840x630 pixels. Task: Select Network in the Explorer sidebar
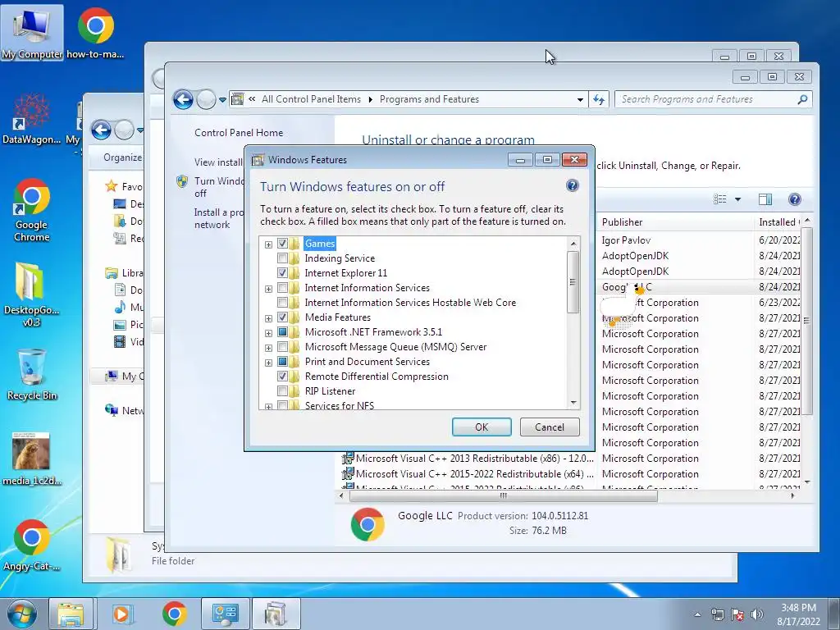pyautogui.click(x=125, y=410)
